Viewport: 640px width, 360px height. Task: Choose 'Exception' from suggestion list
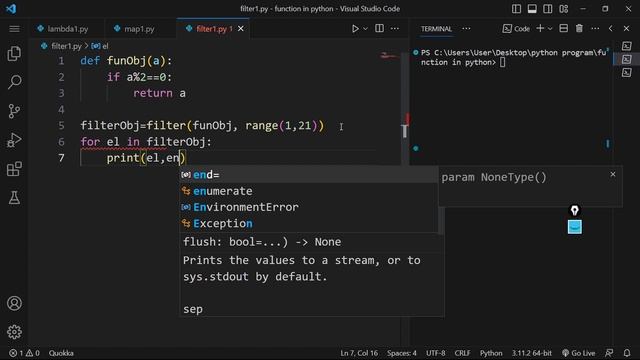(309, 224)
